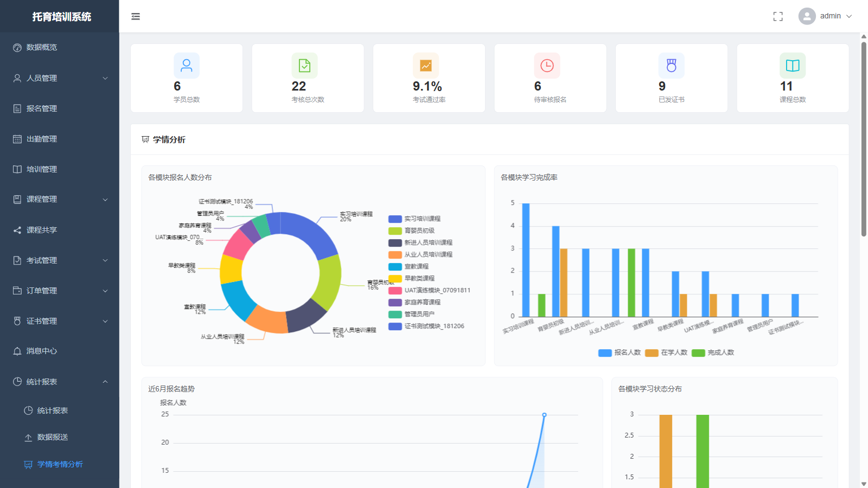868x488 pixels.
Task: Enter fullscreen mode via the fullscreen icon
Action: point(778,17)
